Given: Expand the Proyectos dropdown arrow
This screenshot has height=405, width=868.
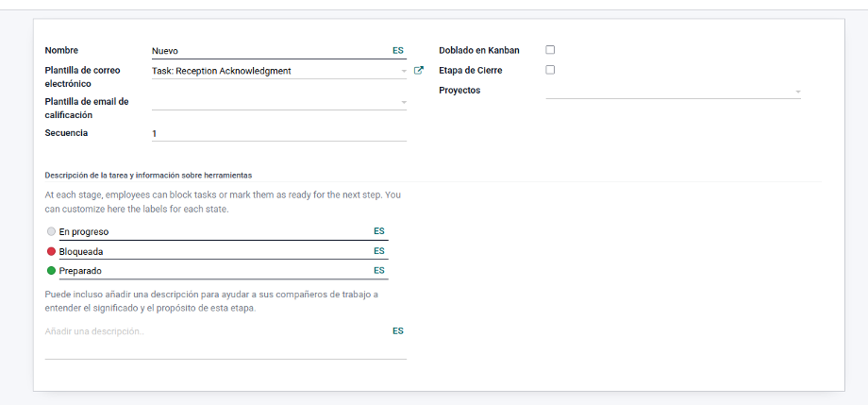Looking at the screenshot, I should [x=797, y=92].
